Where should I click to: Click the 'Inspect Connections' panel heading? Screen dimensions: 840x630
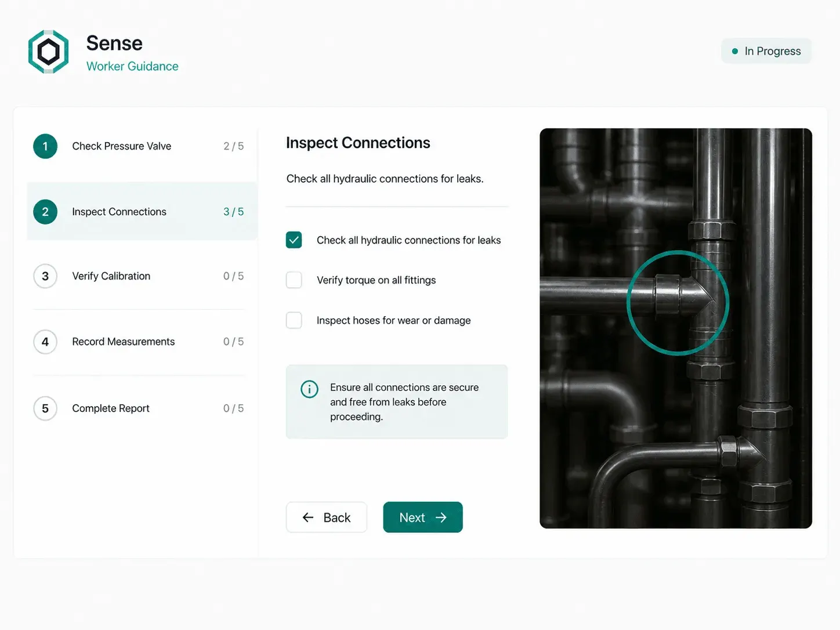358,143
